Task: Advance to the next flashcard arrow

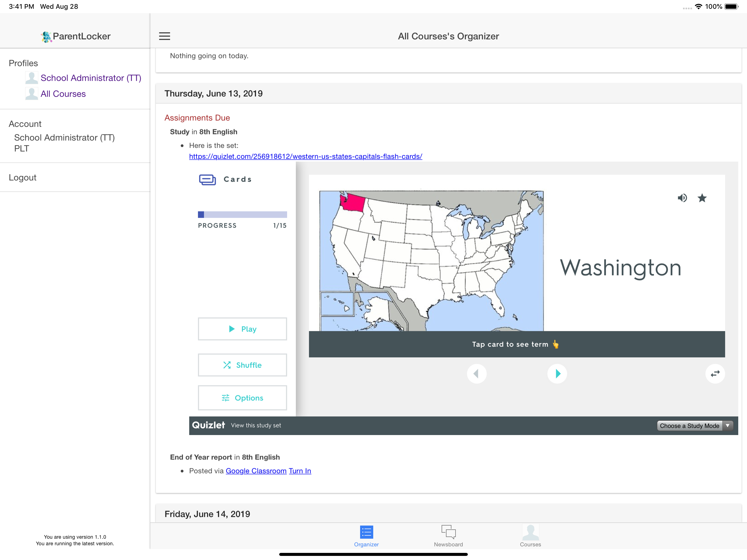Action: pos(557,374)
